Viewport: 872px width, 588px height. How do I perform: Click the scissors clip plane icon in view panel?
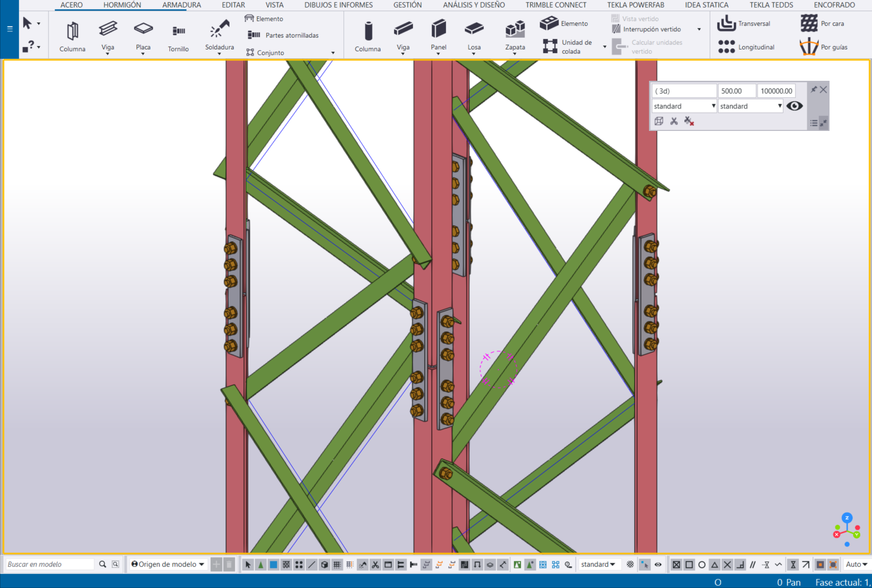(674, 121)
